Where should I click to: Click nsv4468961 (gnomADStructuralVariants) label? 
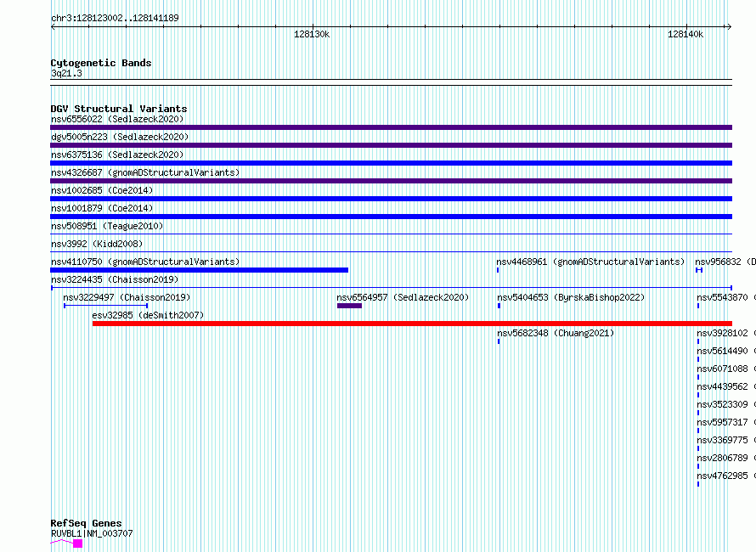click(590, 262)
